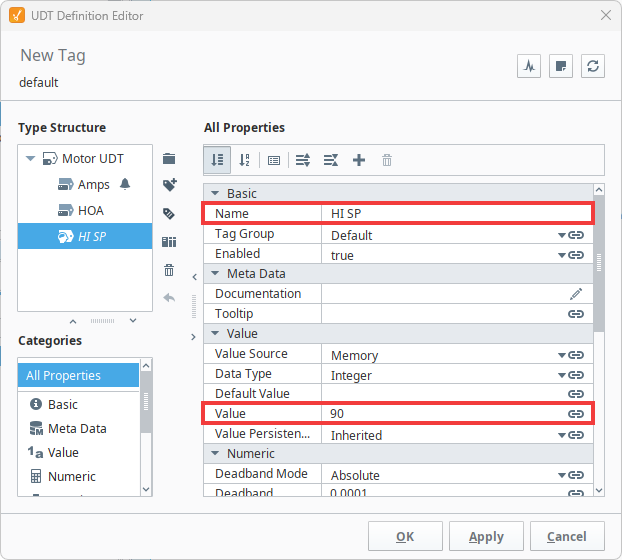
Task: Collapse the Meta Data property section
Action: pyautogui.click(x=215, y=273)
